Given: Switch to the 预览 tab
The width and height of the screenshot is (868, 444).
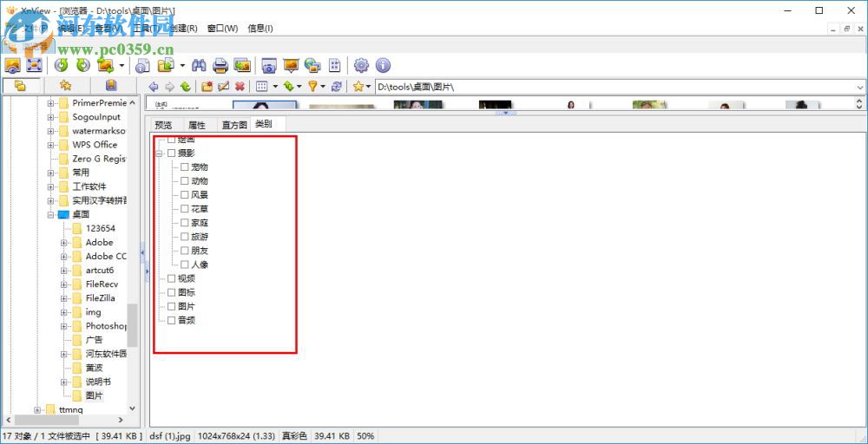Looking at the screenshot, I should click(x=163, y=125).
